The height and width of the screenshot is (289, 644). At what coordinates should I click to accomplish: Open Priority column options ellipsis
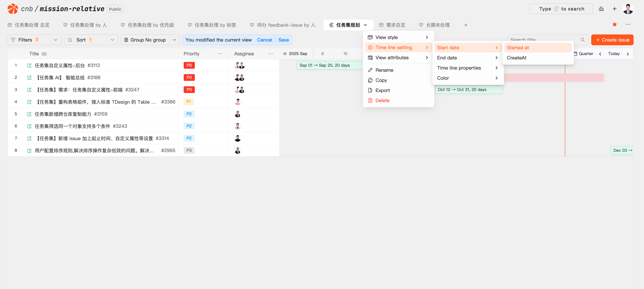[x=220, y=54]
